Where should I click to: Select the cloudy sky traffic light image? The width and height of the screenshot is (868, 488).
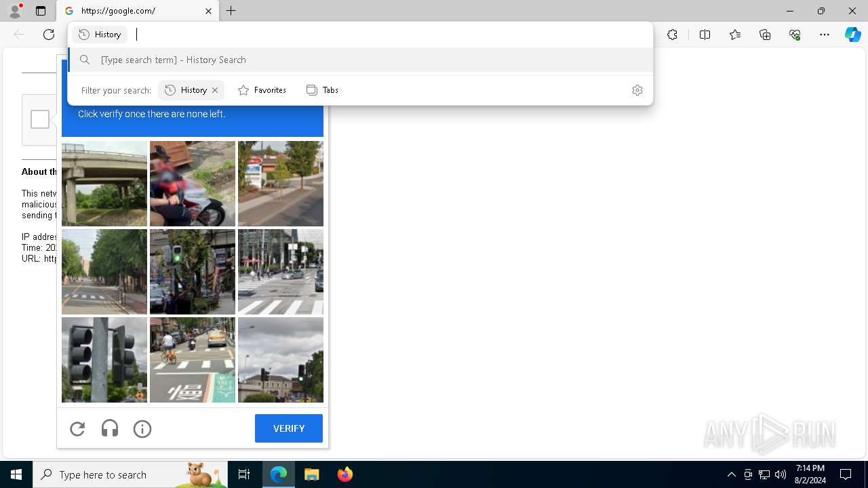(281, 360)
